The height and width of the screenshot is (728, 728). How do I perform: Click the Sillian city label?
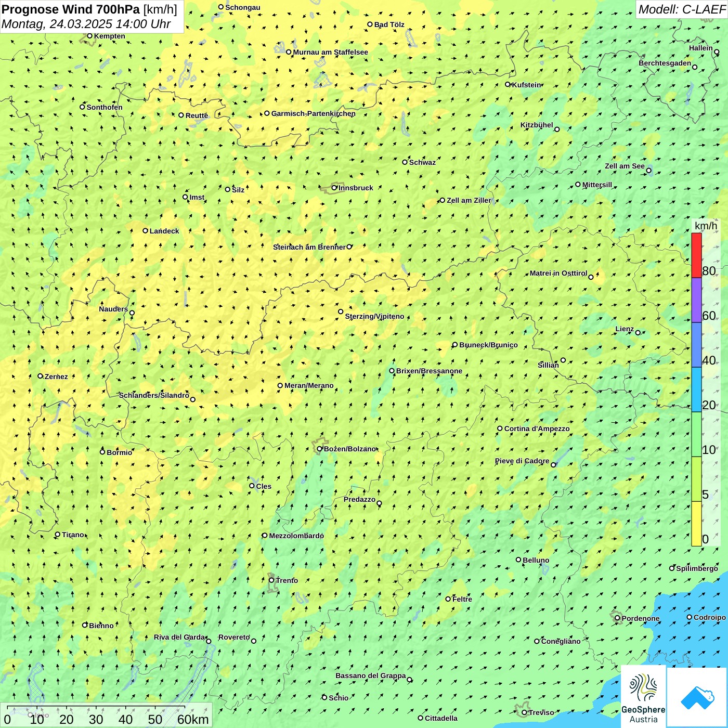(548, 365)
